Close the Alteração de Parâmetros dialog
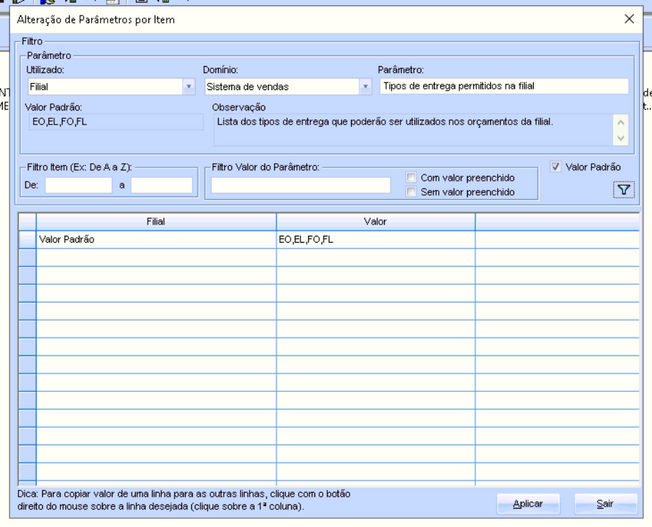 coord(629,19)
